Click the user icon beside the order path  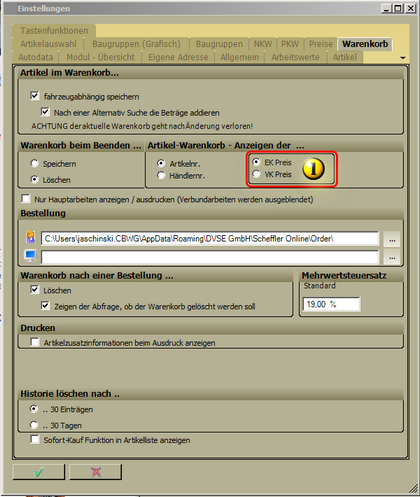click(x=31, y=237)
